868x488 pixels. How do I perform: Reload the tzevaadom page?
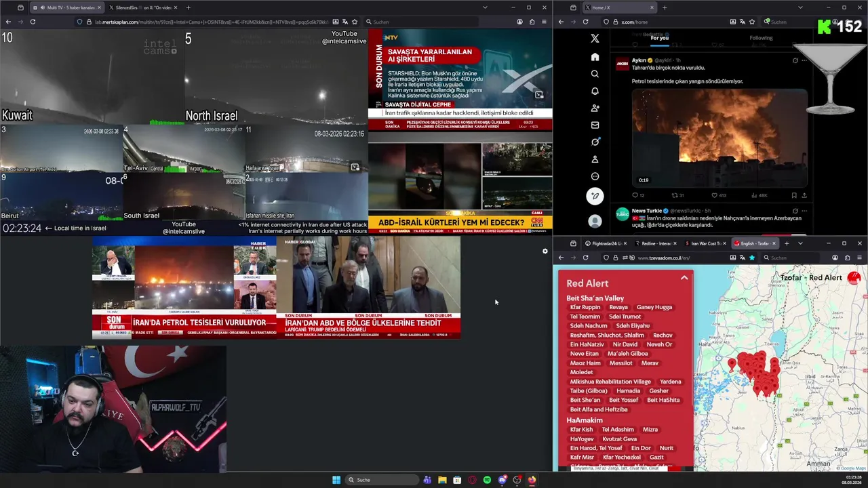coord(586,258)
